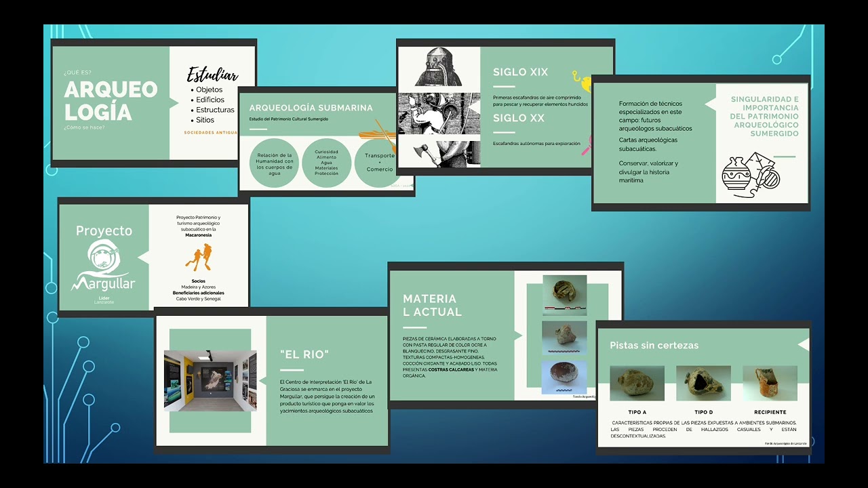Click the diver illustration beside SIGLO XX
Screen dimensions: 868x488
pos(439,113)
